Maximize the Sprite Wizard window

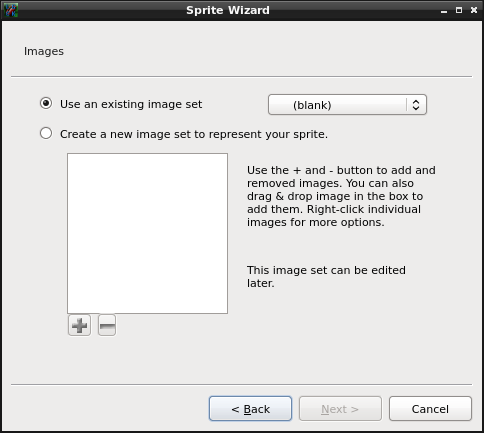point(459,10)
